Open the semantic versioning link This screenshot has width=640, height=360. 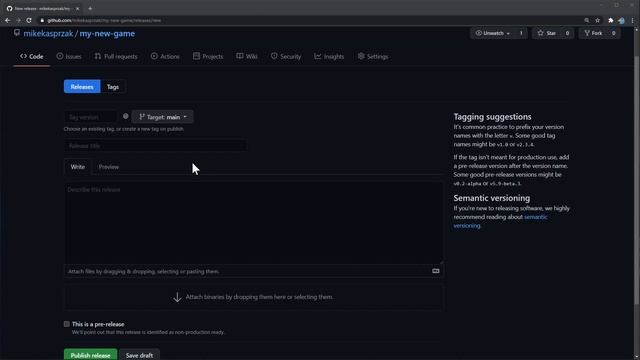click(500, 221)
